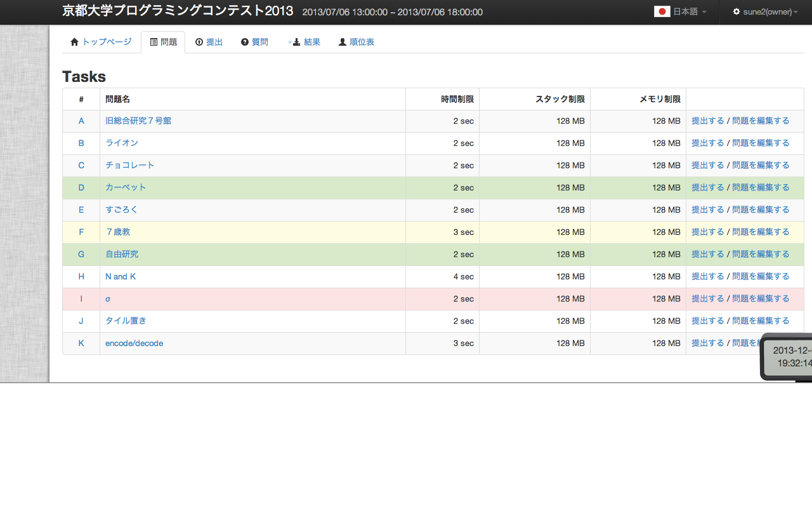Open problem 旧総合研究７号館
The height and width of the screenshot is (508, 812).
coord(138,121)
